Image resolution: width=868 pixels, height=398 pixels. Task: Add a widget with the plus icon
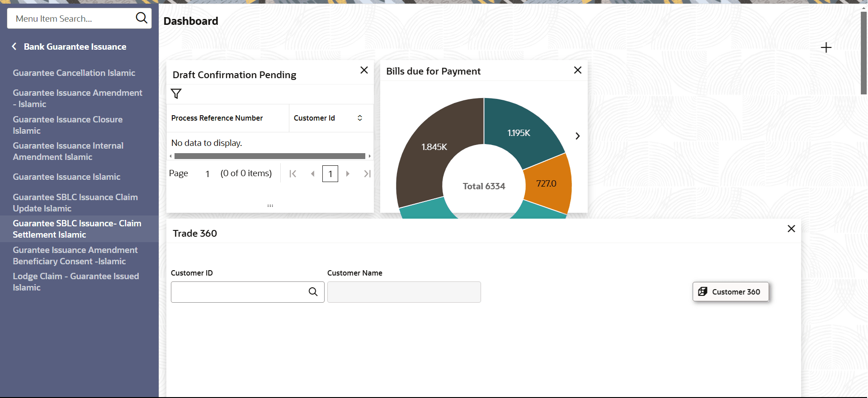tap(826, 47)
